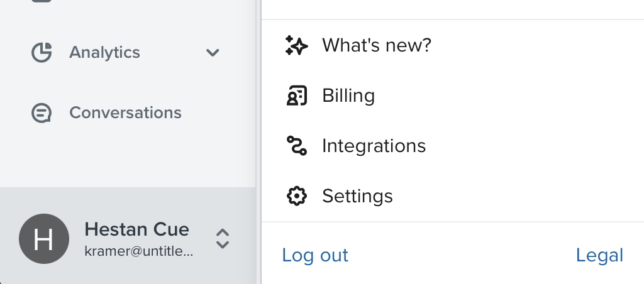The image size is (644, 284).
Task: Choose Billing from the account menu
Action: (x=348, y=96)
